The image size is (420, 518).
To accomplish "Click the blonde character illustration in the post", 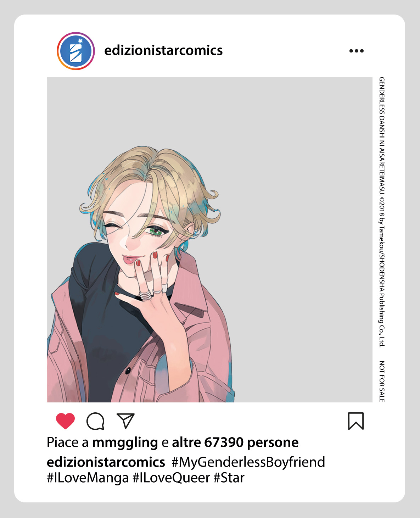I will point(140,274).
